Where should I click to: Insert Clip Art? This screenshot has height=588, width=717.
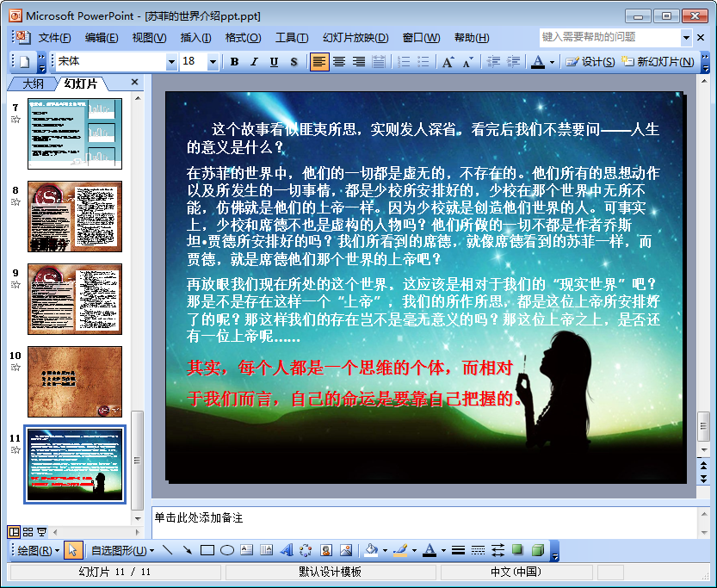pos(326,550)
